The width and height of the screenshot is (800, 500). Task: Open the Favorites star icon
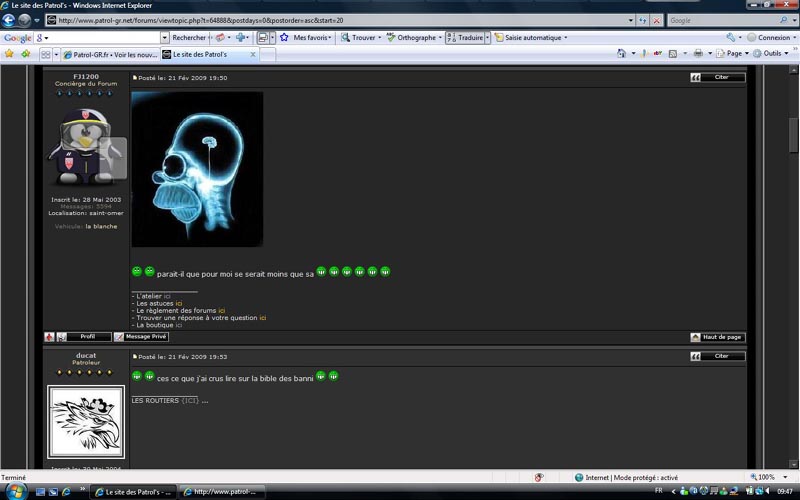coord(9,54)
